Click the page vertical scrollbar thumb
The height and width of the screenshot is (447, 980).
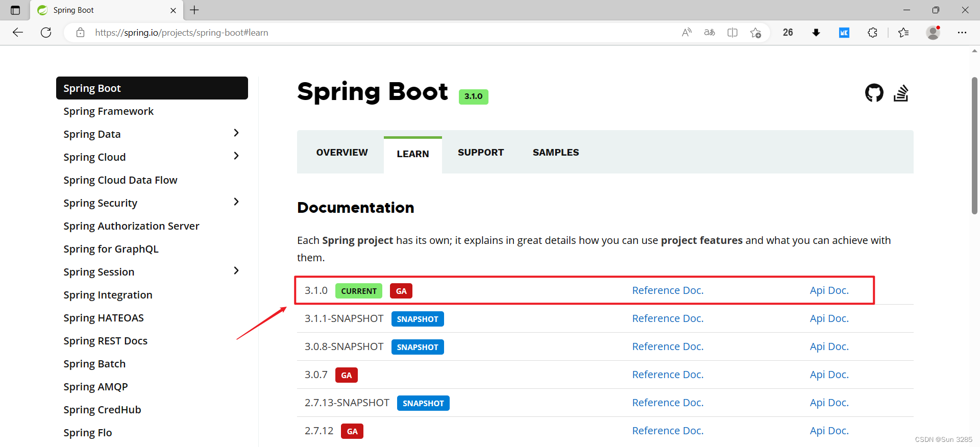click(974, 145)
